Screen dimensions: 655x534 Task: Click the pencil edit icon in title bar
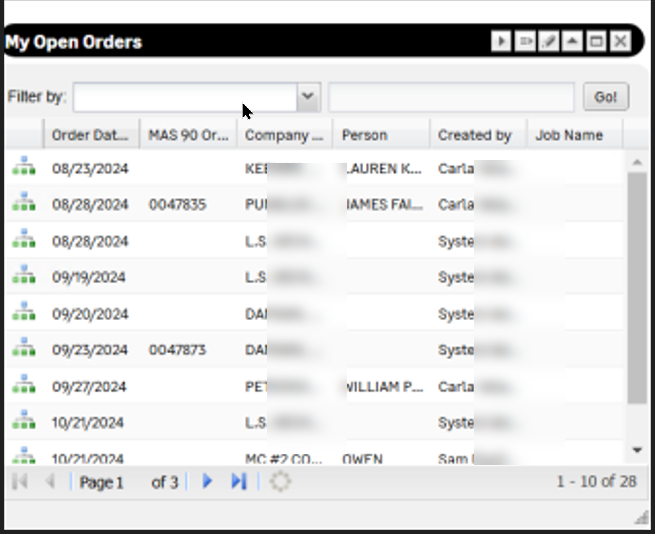[x=548, y=41]
